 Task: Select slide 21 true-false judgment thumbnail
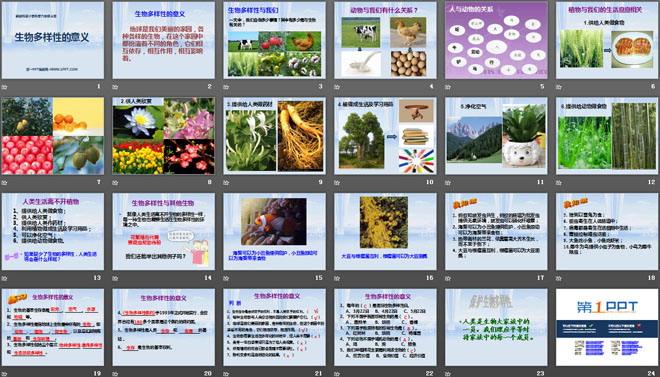(x=274, y=327)
